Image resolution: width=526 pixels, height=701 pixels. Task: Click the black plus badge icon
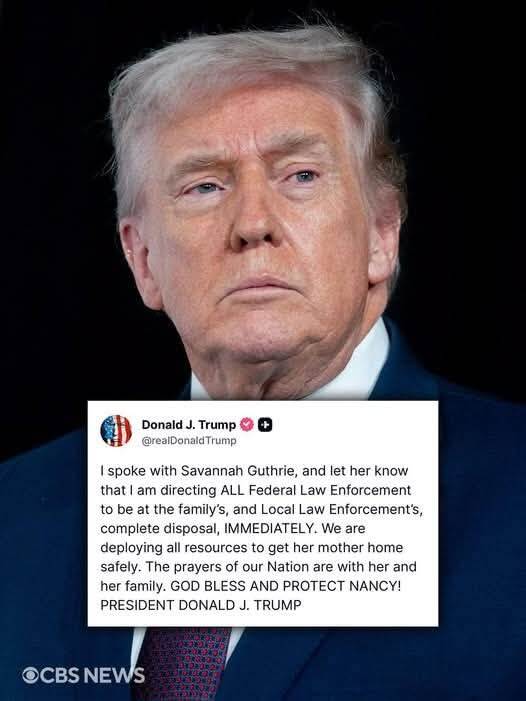tap(265, 425)
